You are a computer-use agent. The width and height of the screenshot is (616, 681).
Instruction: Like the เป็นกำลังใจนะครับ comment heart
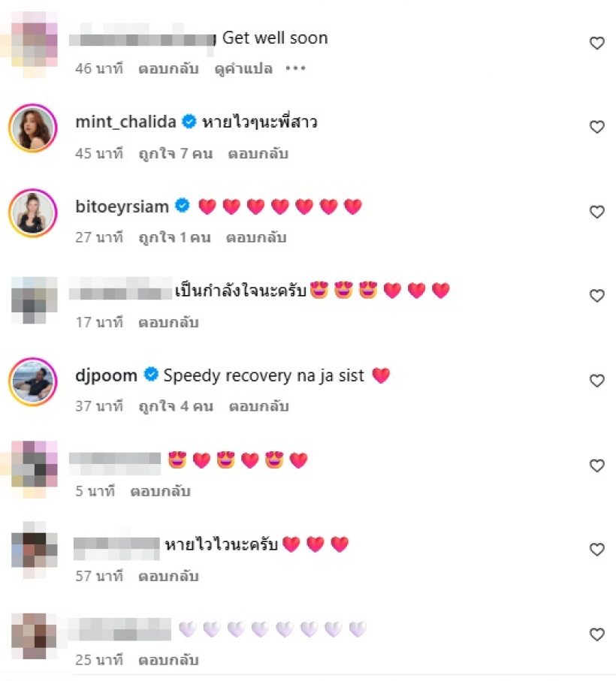(x=596, y=296)
